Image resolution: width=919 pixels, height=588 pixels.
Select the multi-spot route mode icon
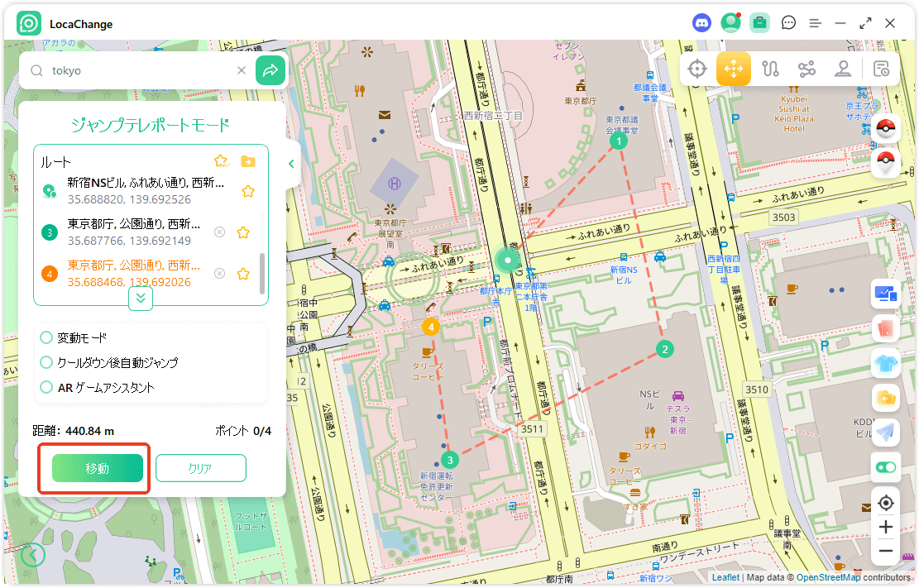click(807, 69)
